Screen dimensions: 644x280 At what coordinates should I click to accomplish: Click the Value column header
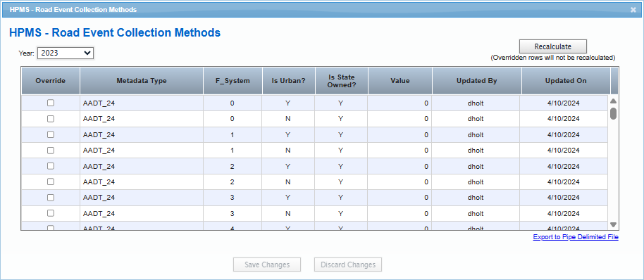400,81
